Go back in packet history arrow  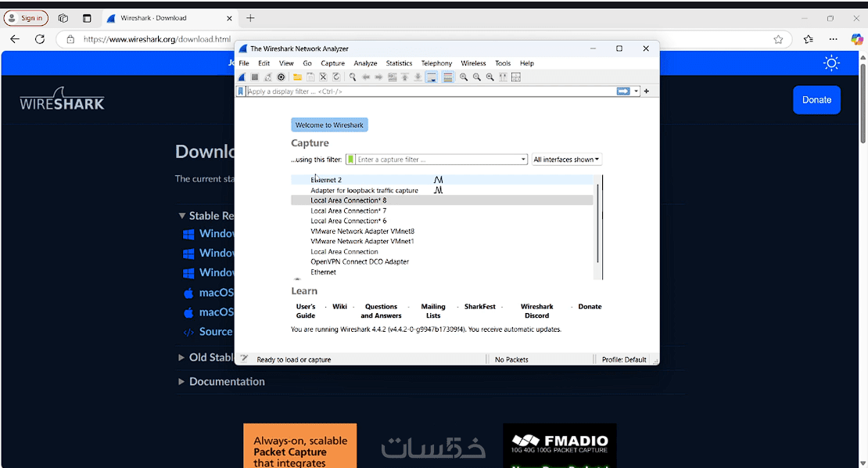click(x=366, y=77)
